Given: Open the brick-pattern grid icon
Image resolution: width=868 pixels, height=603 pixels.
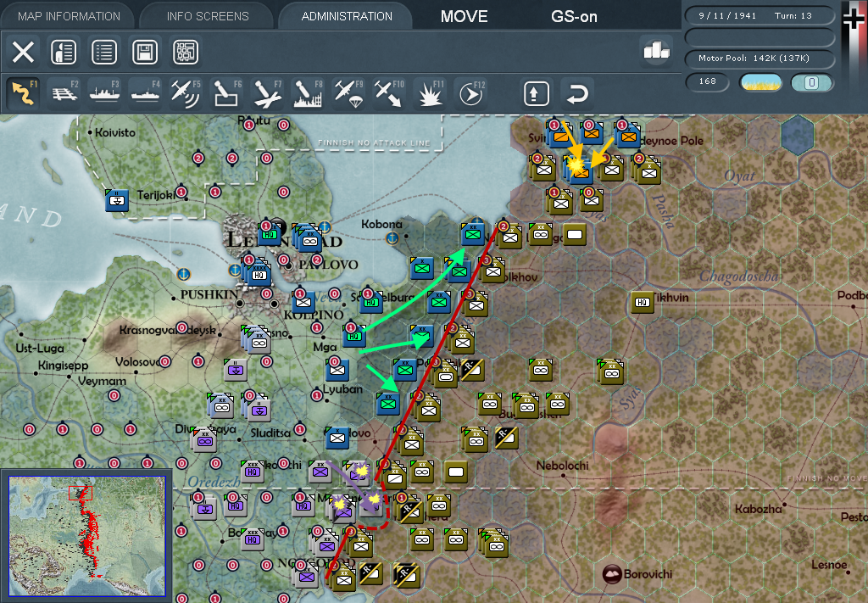Looking at the screenshot, I should point(186,52).
